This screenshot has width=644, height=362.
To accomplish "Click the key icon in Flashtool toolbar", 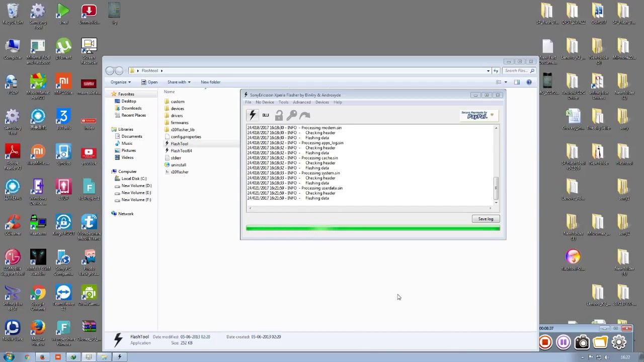I will [x=292, y=115].
